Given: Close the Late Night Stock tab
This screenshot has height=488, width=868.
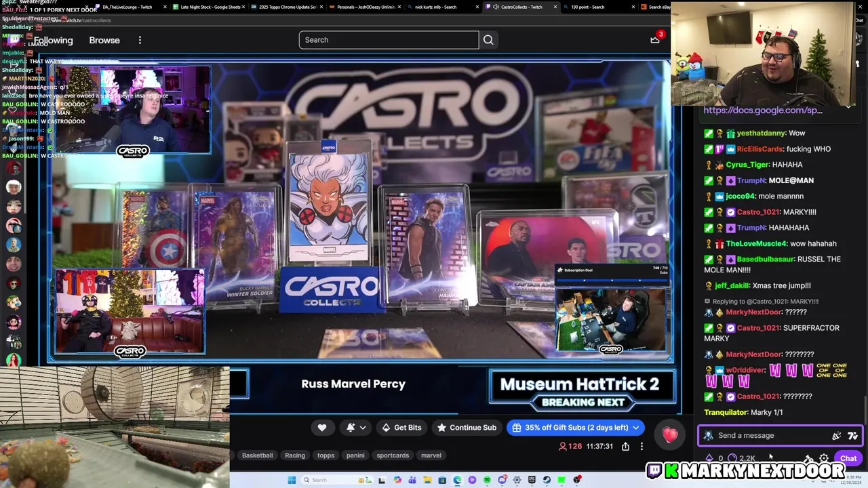Looking at the screenshot, I should (243, 7).
